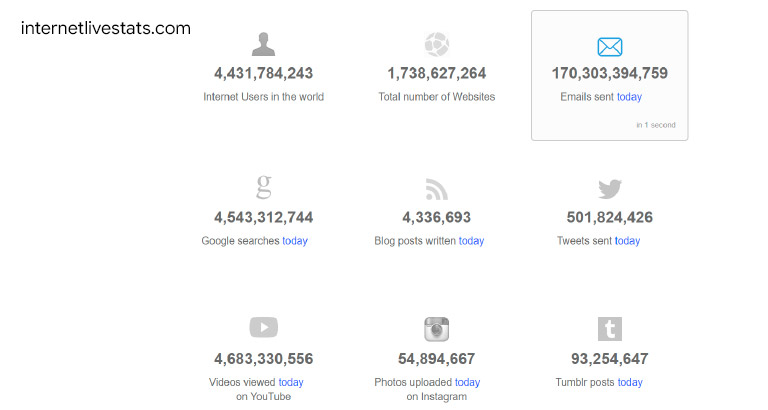Click the 4,336,693 blog posts count
The image size is (768, 410).
point(436,217)
